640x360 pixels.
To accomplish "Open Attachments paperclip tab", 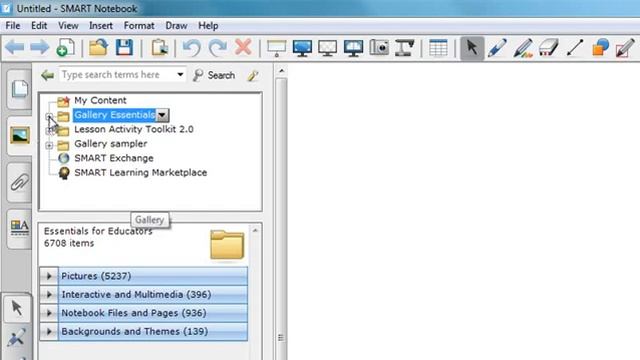I will (x=20, y=182).
